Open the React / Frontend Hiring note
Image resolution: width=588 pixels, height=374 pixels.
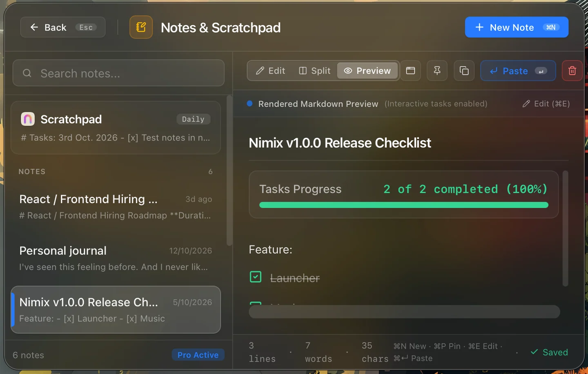(116, 207)
